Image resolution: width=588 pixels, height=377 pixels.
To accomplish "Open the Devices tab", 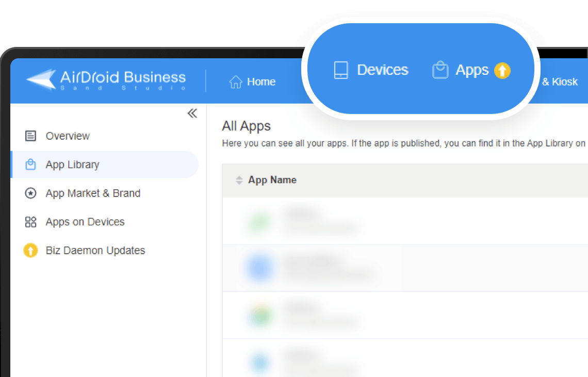I will coord(371,70).
